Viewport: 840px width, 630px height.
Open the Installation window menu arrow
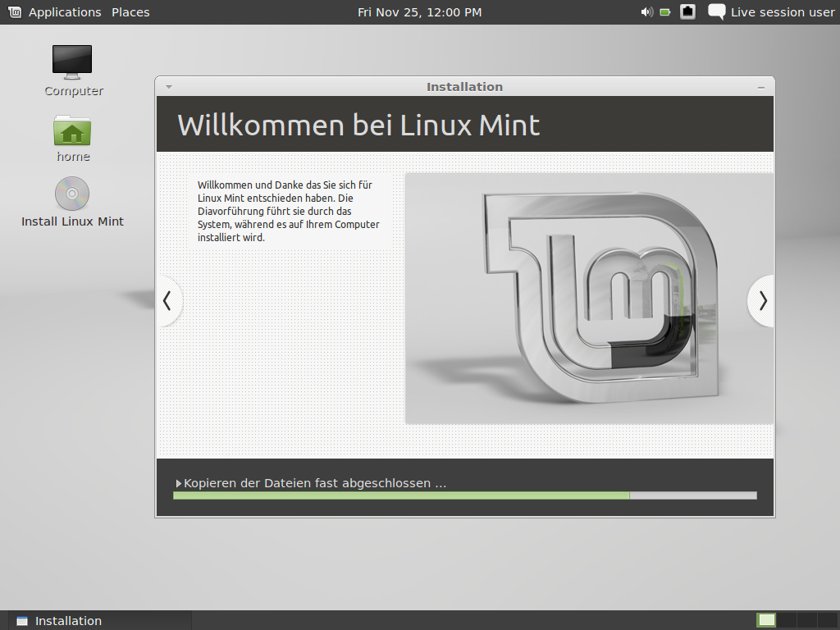click(x=169, y=87)
